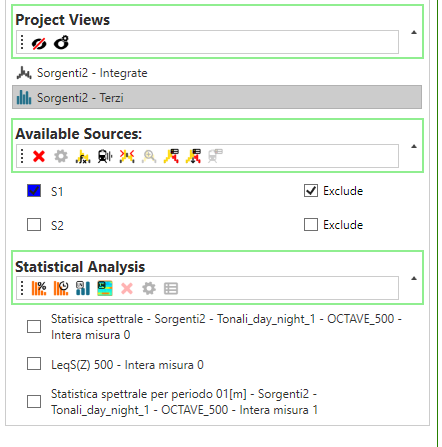Click the zoom magnifier icon in sources
This screenshot has height=447, width=442.
coord(149,156)
